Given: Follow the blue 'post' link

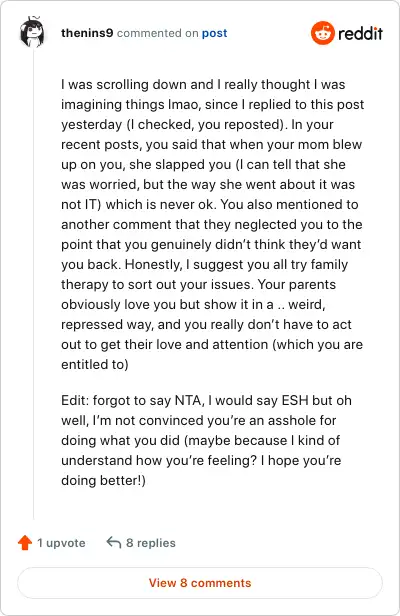Looking at the screenshot, I should point(215,33).
